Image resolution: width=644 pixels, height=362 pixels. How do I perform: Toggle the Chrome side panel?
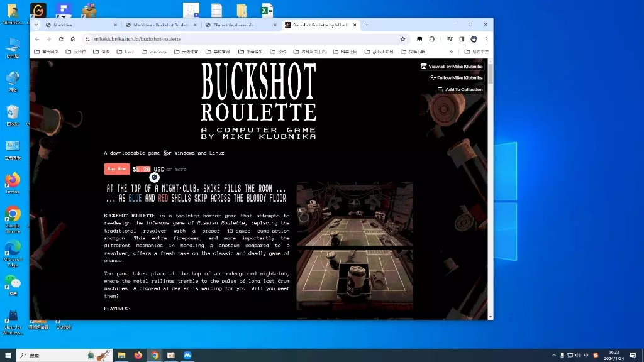tap(462, 39)
